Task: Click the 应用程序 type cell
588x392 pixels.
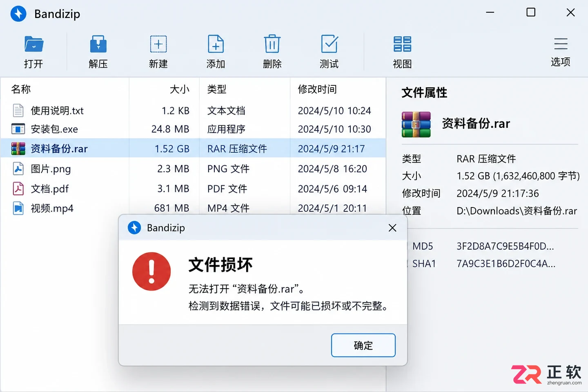Action: point(226,129)
